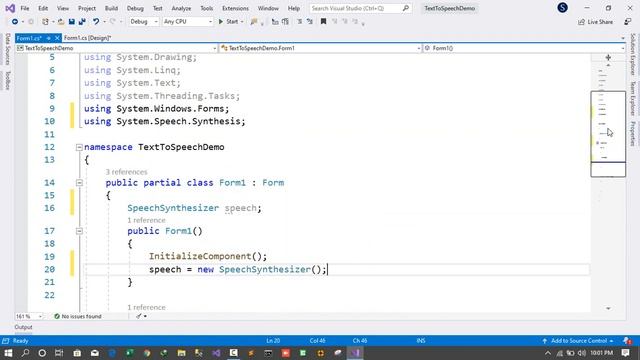Click the Find in Files toolbar icon
Viewport: 640px width, 360px height.
254,22
